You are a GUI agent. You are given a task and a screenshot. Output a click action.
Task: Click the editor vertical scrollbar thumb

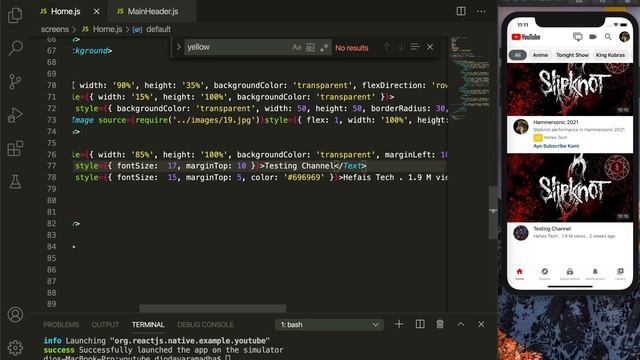(493, 212)
